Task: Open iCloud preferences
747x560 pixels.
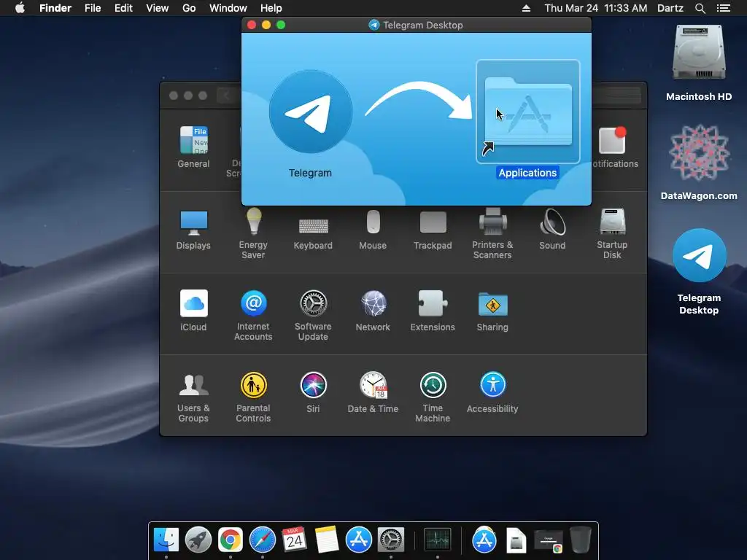Action: pos(193,311)
